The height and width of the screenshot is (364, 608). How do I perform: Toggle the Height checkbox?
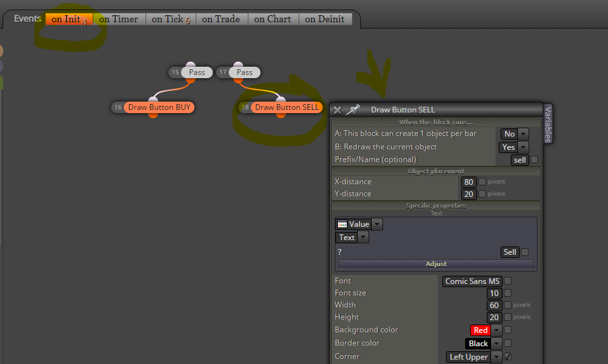tap(508, 317)
